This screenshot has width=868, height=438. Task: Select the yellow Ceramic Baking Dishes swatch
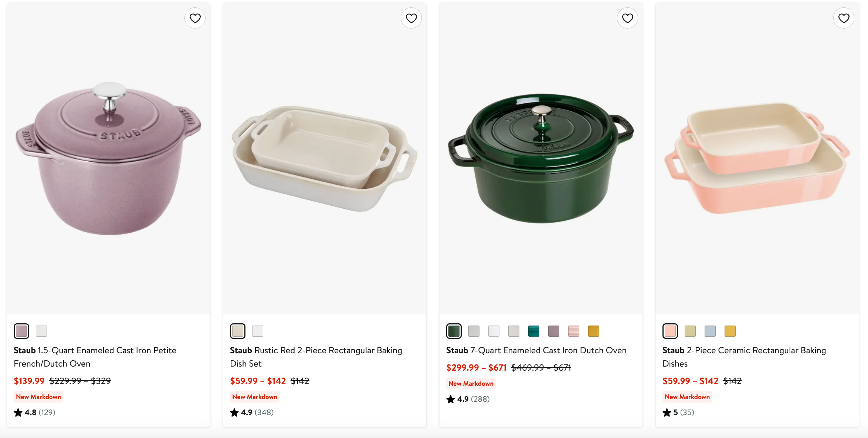click(730, 331)
